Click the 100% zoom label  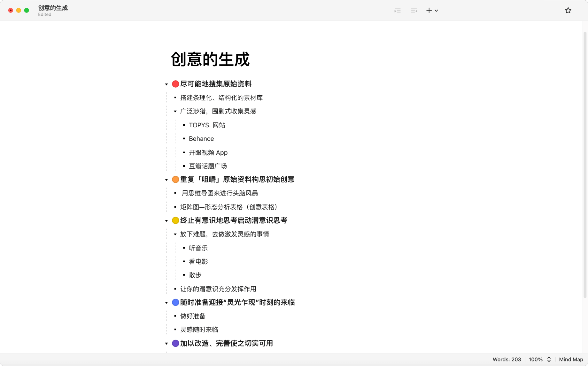click(x=536, y=359)
